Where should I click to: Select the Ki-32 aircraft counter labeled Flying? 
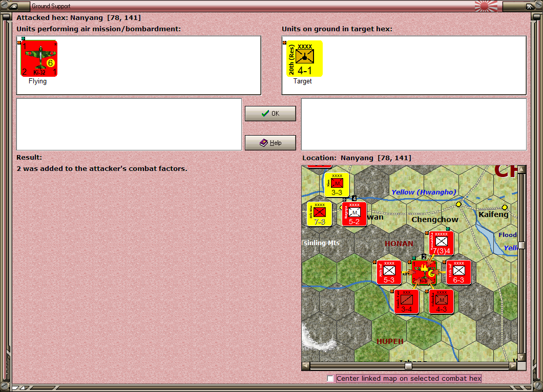(x=39, y=58)
